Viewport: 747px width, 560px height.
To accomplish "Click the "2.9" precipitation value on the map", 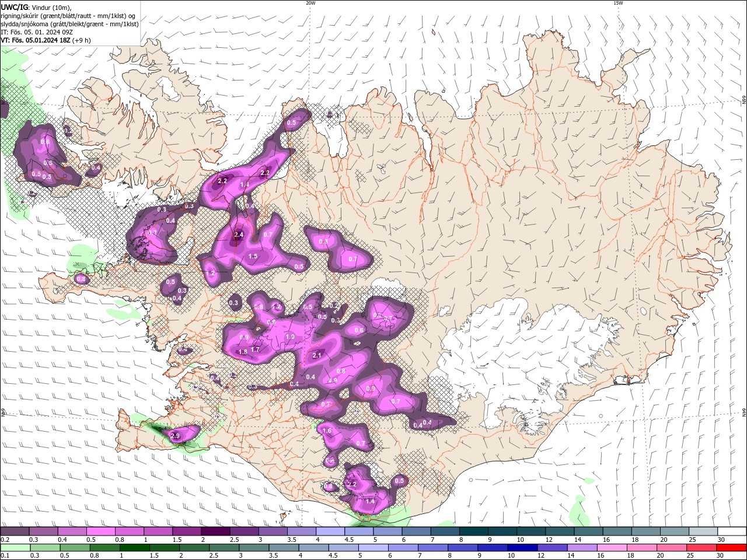I will click(174, 436).
